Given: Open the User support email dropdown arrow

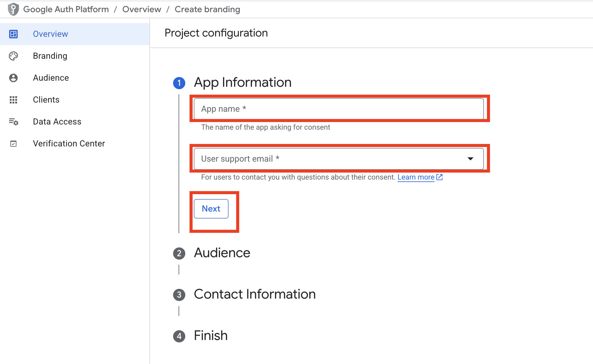Looking at the screenshot, I should [470, 159].
